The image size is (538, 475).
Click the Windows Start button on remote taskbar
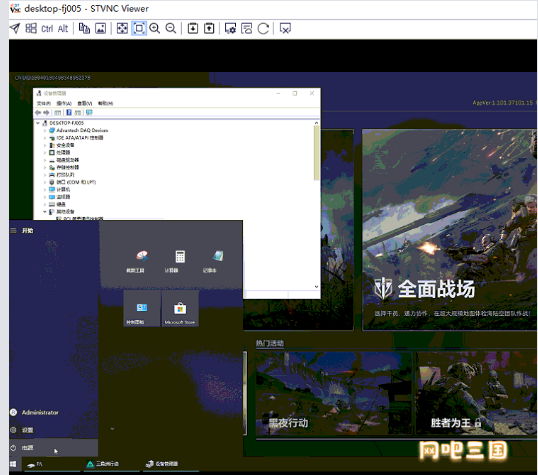[x=13, y=464]
